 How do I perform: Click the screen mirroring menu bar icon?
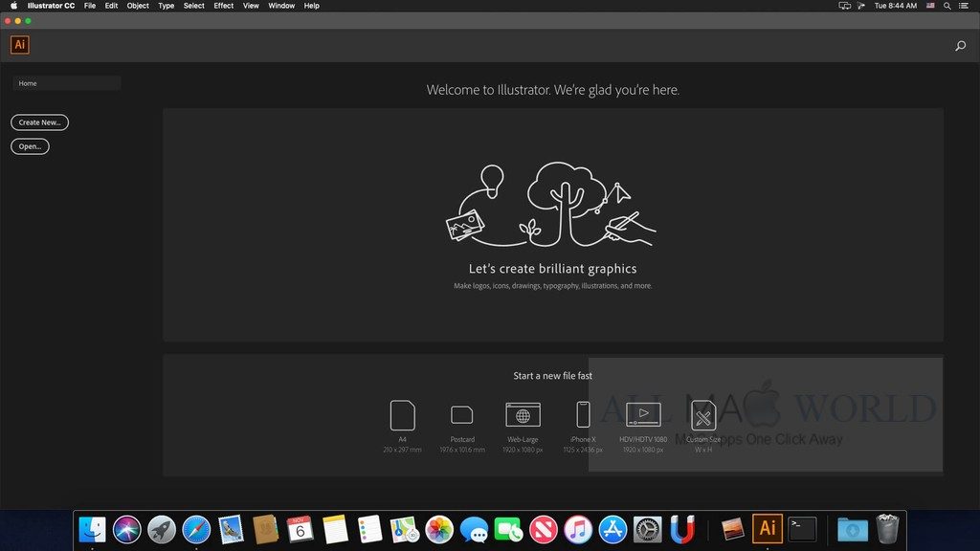coord(844,6)
